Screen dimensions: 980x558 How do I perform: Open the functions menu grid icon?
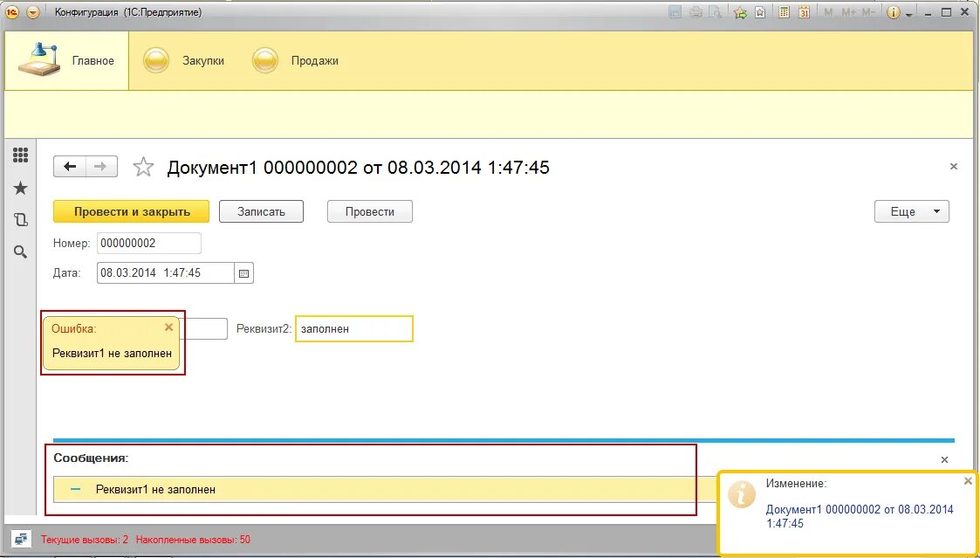click(x=21, y=155)
